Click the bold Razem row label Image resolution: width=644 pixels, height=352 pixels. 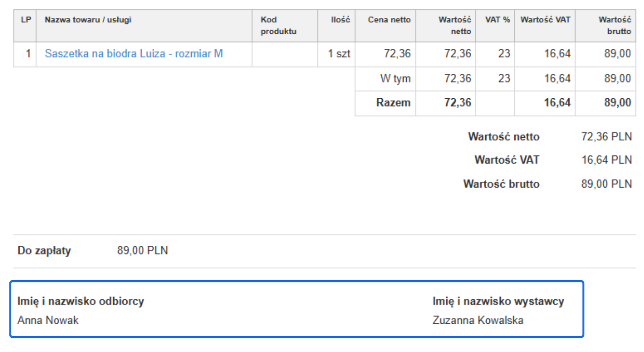393,102
